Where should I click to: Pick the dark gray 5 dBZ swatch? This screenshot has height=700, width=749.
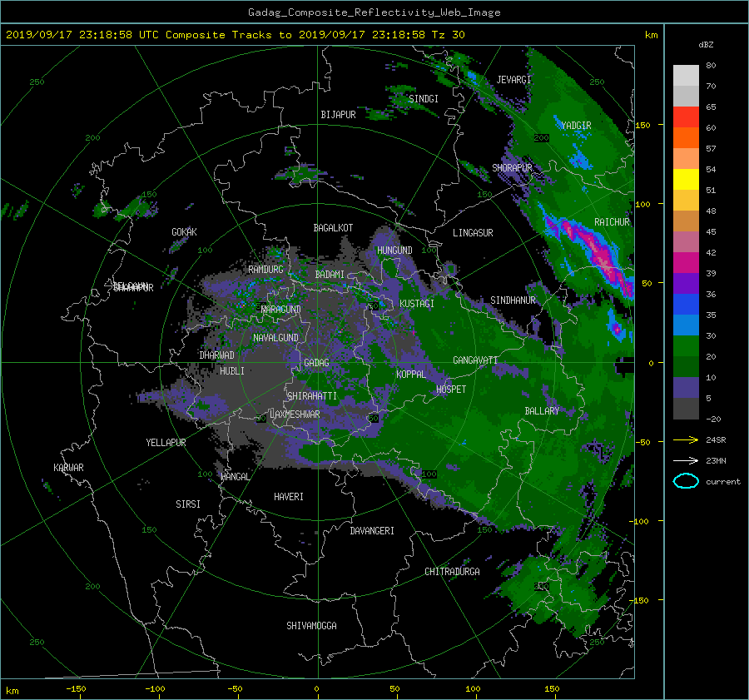point(686,408)
